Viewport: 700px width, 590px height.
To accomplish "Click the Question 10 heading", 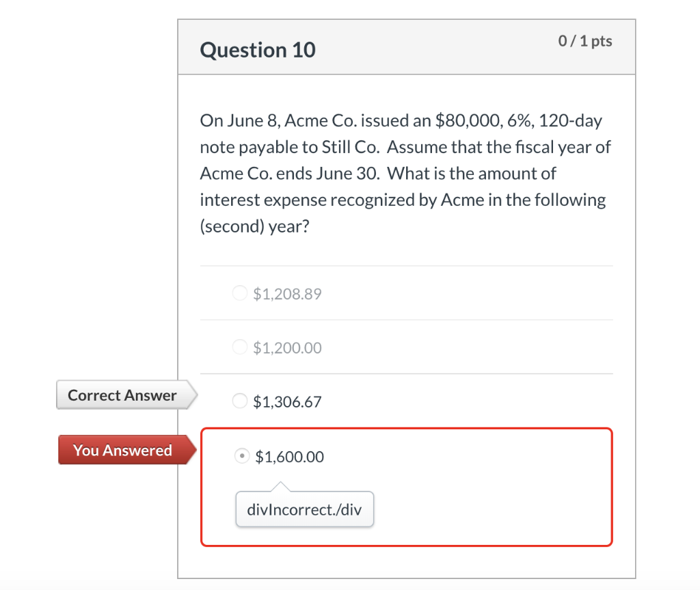I will (x=257, y=49).
